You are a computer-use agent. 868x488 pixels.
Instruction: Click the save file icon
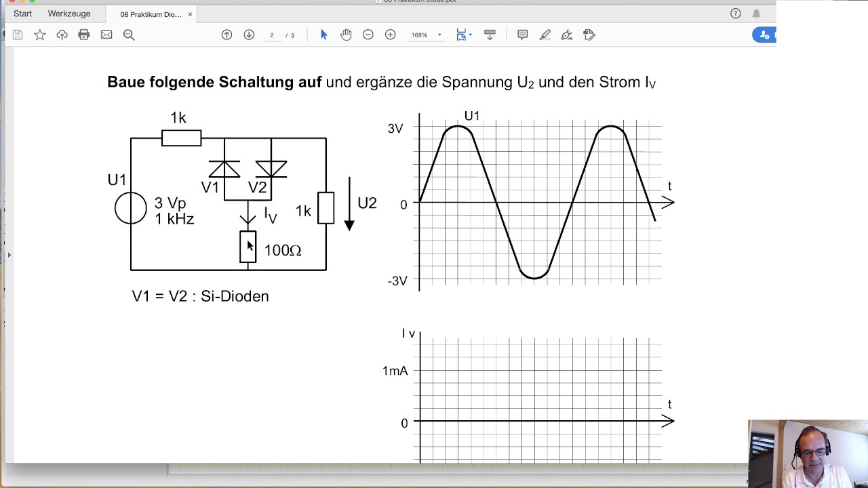pos(18,35)
